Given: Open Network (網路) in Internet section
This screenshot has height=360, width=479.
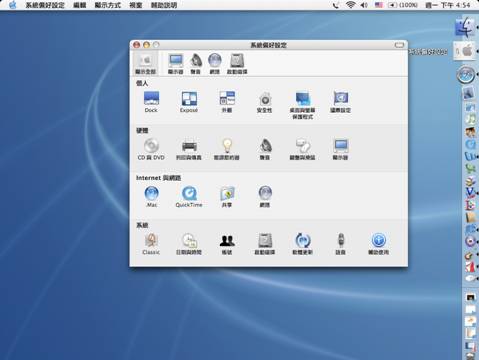Looking at the screenshot, I should point(265,196).
